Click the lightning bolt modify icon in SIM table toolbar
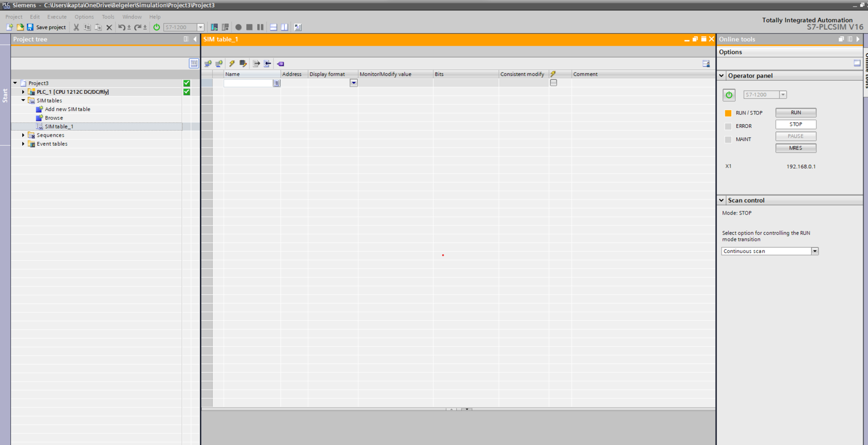Viewport: 868px width, 445px height. point(232,63)
